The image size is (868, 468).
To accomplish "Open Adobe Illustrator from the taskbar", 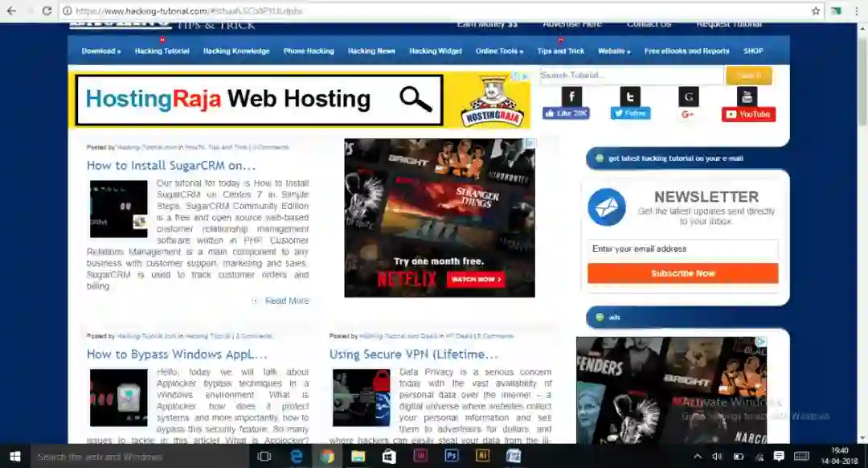I will [x=482, y=457].
